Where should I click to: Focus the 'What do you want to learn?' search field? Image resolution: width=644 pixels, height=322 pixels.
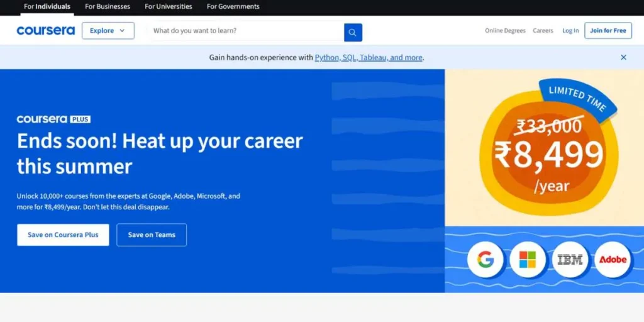tap(247, 31)
